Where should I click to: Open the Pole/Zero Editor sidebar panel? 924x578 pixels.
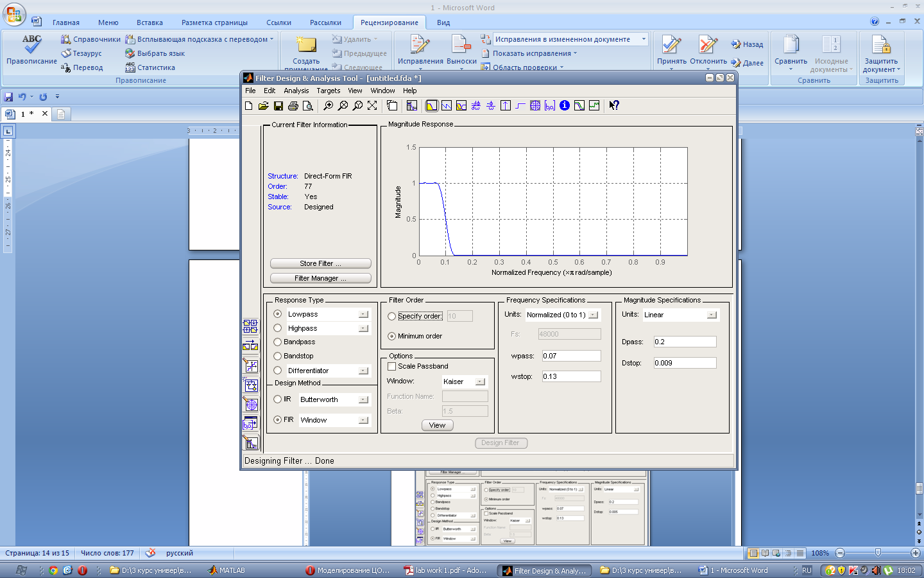point(250,404)
